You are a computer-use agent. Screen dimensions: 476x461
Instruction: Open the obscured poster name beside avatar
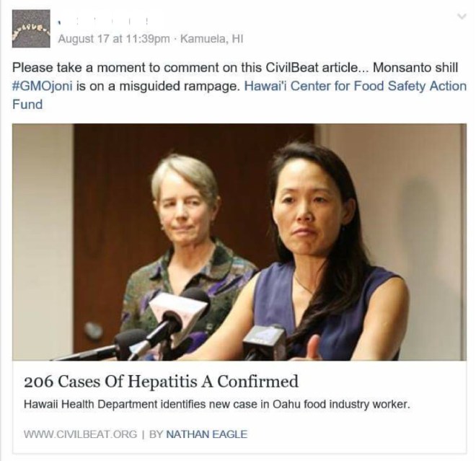103,22
